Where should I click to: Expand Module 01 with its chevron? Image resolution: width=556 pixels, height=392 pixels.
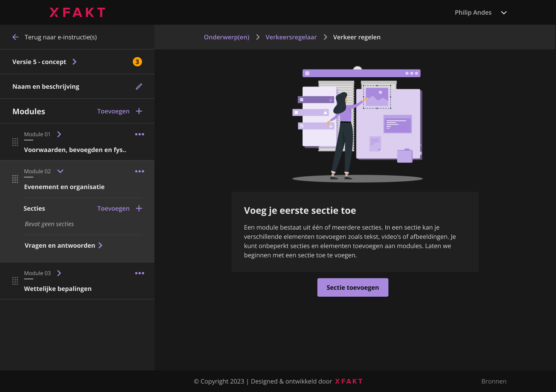pos(59,134)
